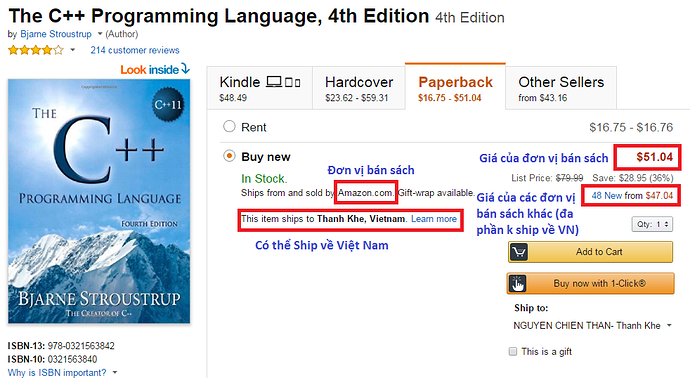Screen dimensions: 690x378
Task: Open the Qty quantity dropdown
Action: click(652, 224)
